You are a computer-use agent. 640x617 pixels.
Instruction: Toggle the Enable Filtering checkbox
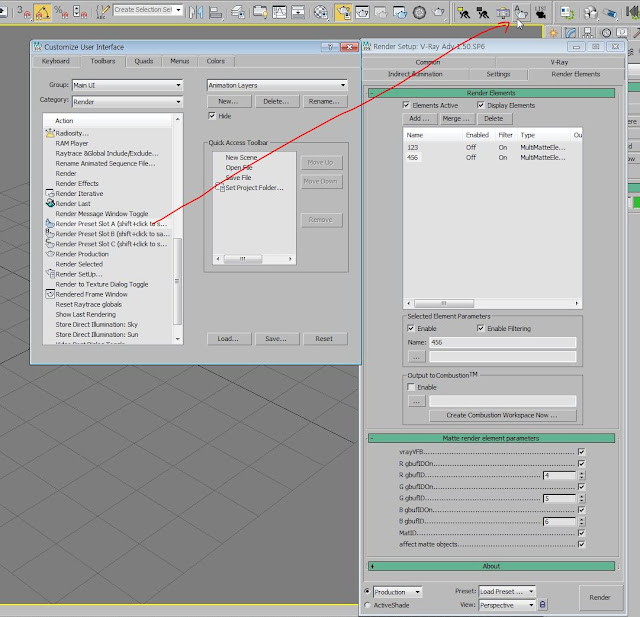[481, 328]
